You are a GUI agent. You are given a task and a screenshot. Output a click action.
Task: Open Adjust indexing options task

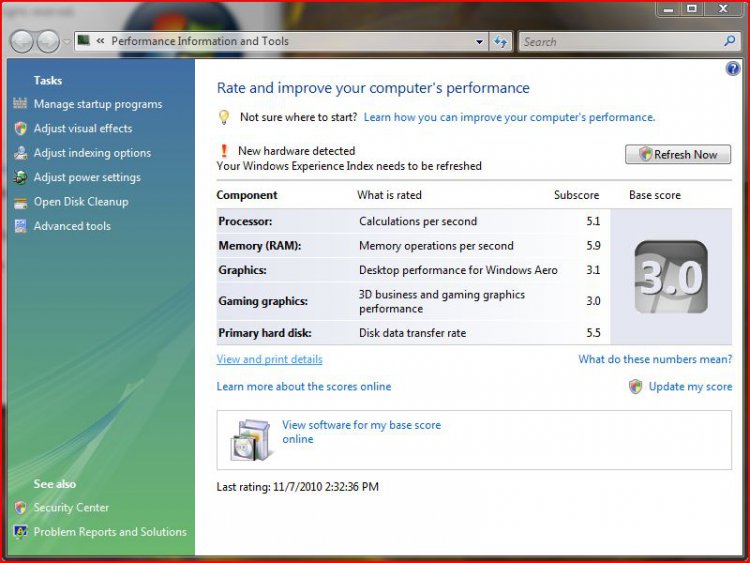coord(92,153)
